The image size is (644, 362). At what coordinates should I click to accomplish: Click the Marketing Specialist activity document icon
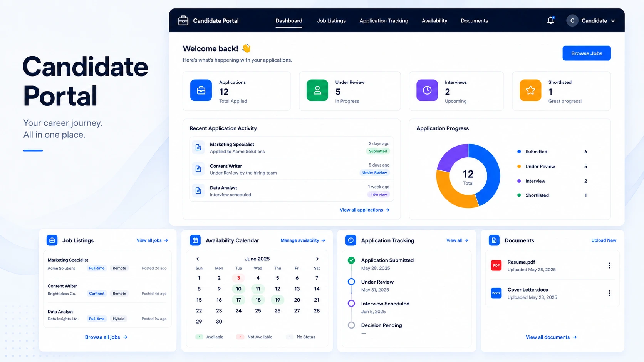[x=198, y=147]
